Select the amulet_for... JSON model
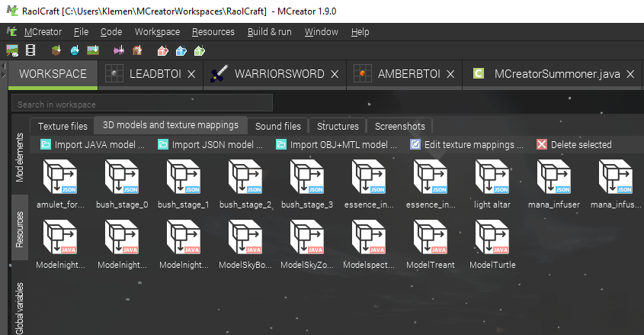This screenshot has width=644, height=335. tap(60, 185)
